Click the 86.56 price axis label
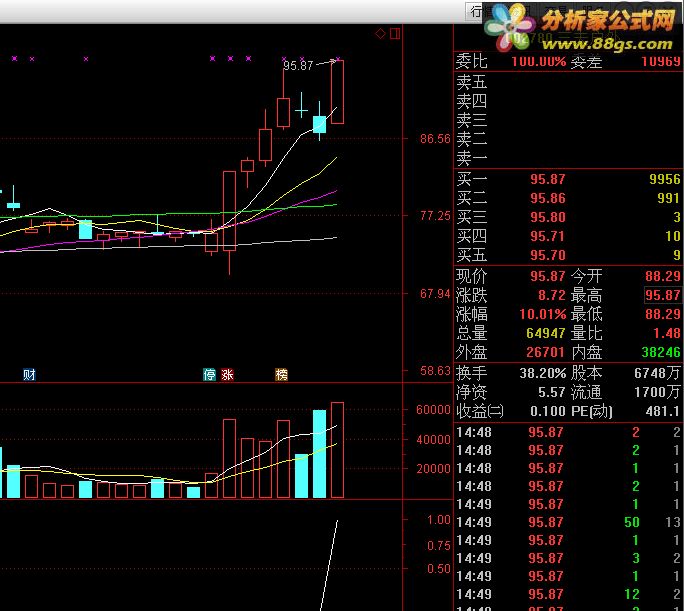684x611 pixels. coord(435,139)
